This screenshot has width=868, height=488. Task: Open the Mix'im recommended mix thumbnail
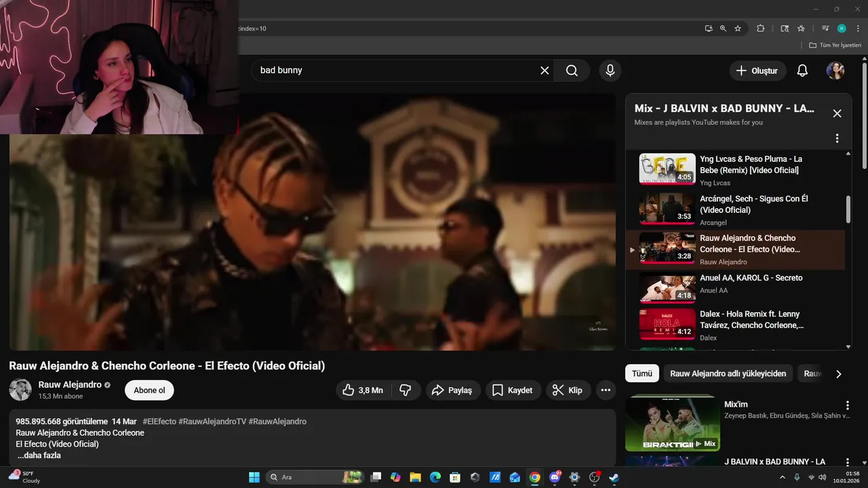[672, 423]
